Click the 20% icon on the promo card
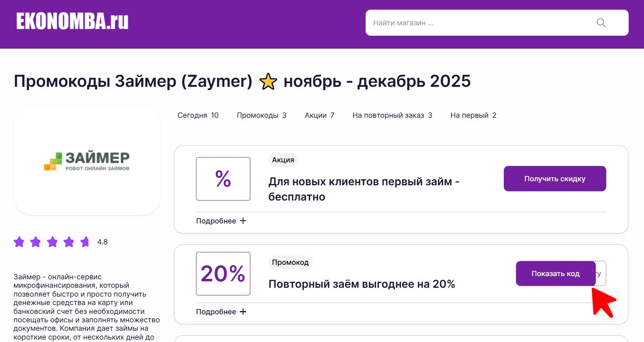 (x=223, y=273)
